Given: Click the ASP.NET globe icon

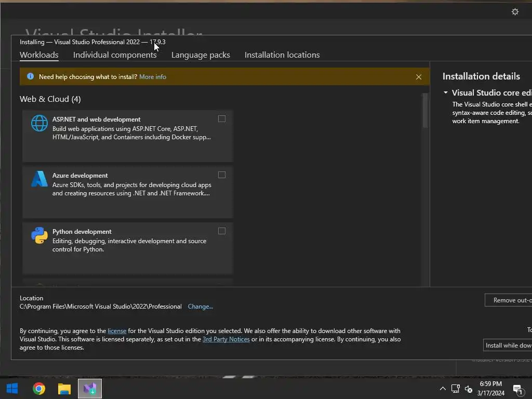Looking at the screenshot, I should [x=39, y=123].
